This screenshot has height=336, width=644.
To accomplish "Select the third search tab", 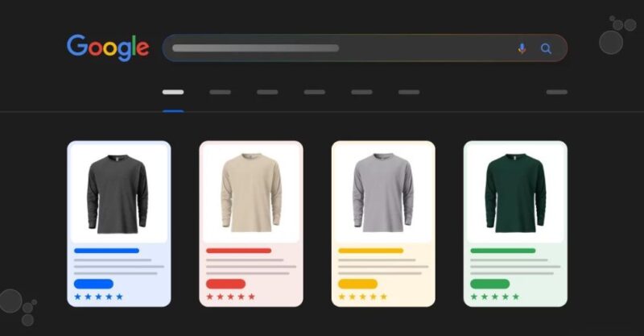I will tap(267, 92).
